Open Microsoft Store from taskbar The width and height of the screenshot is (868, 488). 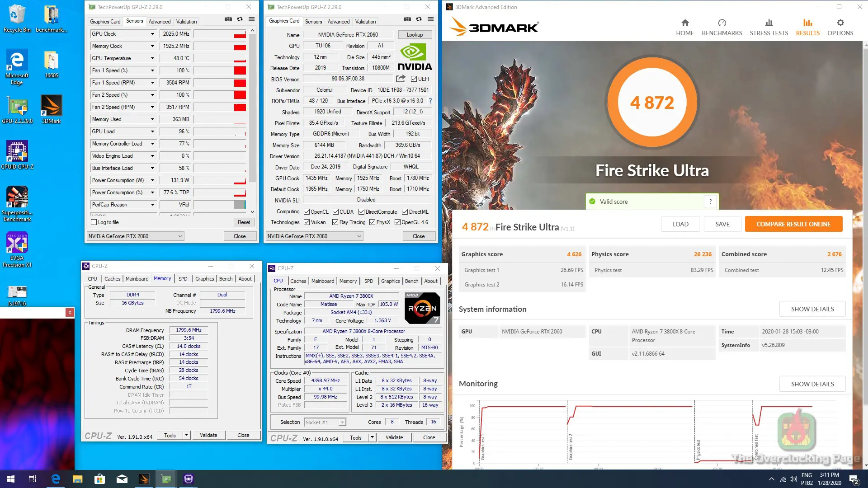100,479
